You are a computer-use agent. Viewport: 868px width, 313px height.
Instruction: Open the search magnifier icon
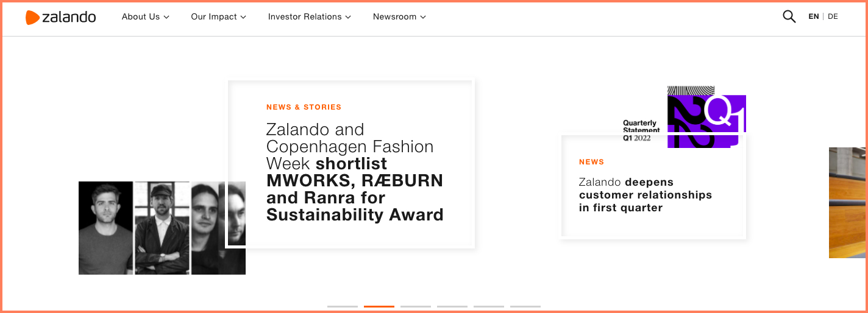[x=789, y=16]
